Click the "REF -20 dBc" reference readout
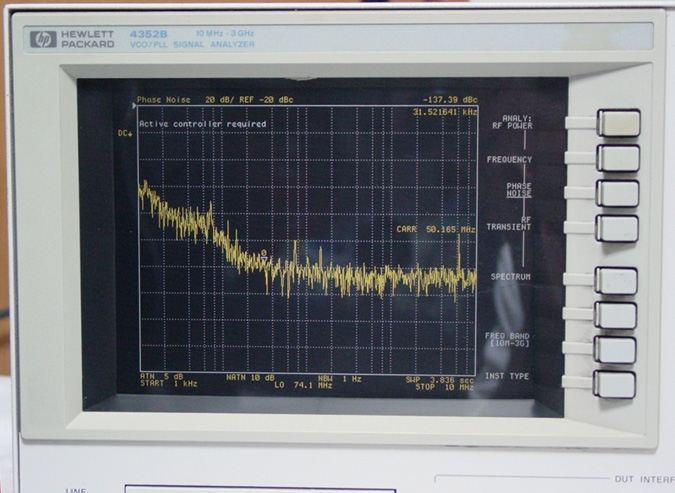The height and width of the screenshot is (493, 675). pos(266,100)
